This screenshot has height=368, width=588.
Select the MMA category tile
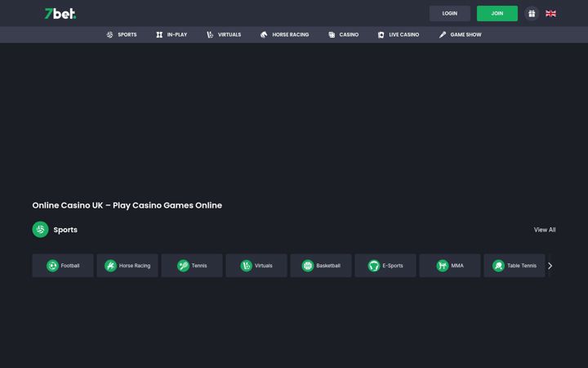point(450,266)
